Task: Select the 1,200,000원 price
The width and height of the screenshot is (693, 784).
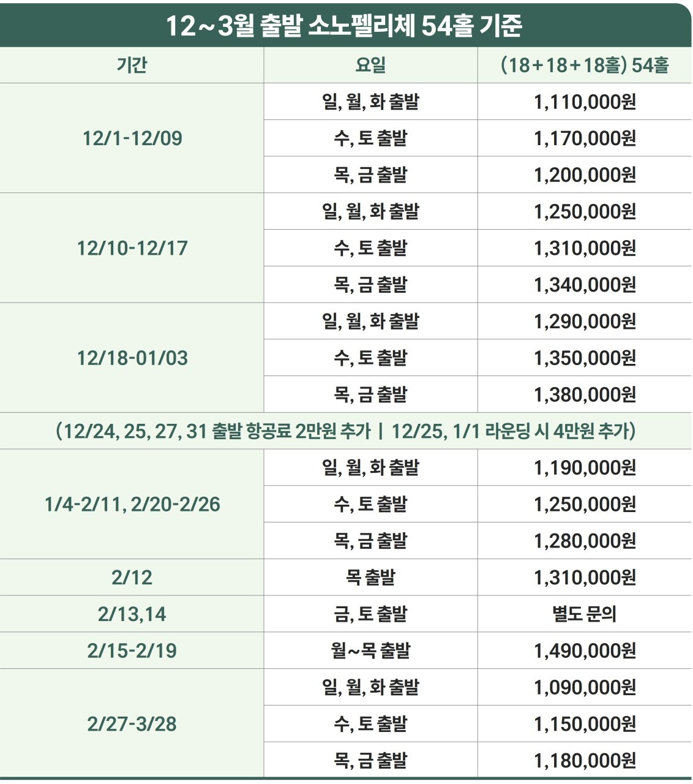Action: 585,175
